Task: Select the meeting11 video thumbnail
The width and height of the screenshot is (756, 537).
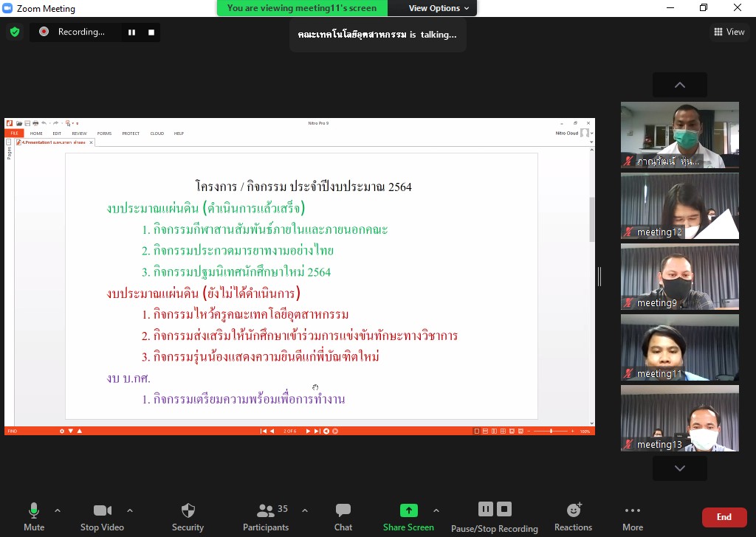Action: tap(680, 347)
